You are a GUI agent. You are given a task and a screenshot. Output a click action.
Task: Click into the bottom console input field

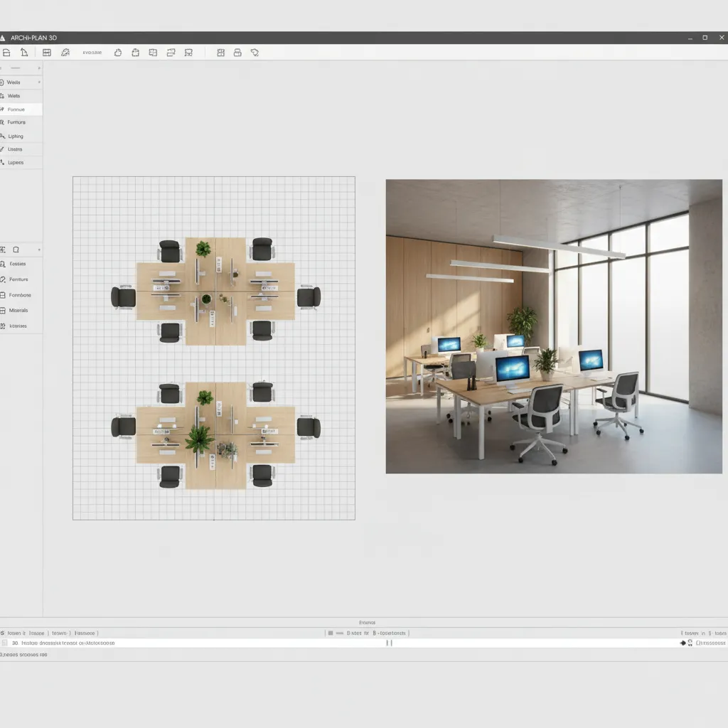pyautogui.click(x=364, y=643)
